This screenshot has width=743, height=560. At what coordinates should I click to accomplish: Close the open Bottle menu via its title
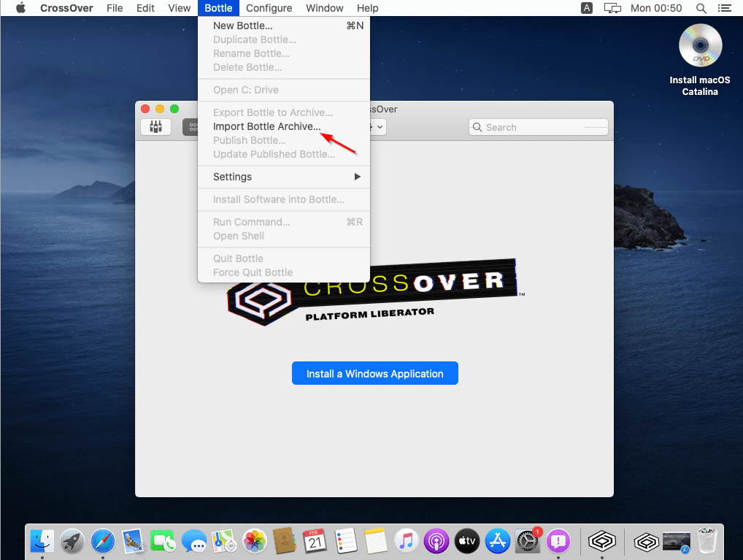[x=218, y=8]
